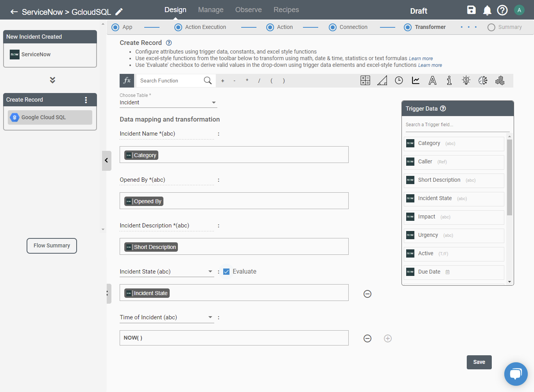Select the Transformer step radio
The width and height of the screenshot is (534, 392).
click(x=408, y=27)
